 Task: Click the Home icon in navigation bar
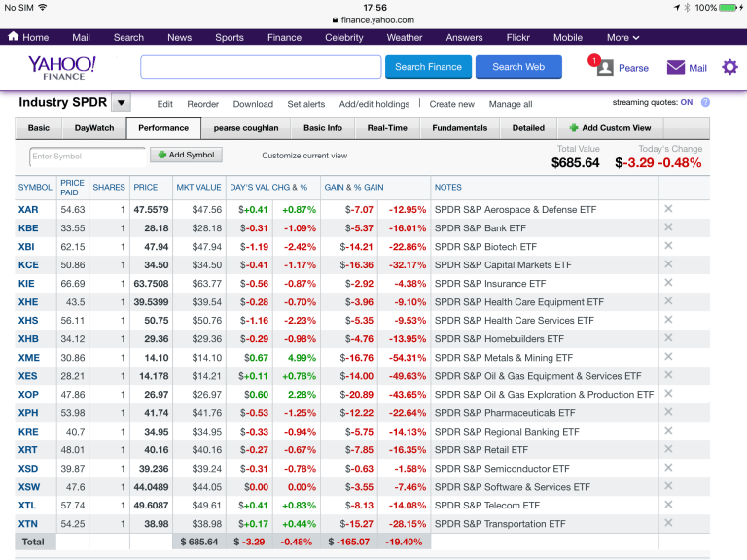click(14, 37)
